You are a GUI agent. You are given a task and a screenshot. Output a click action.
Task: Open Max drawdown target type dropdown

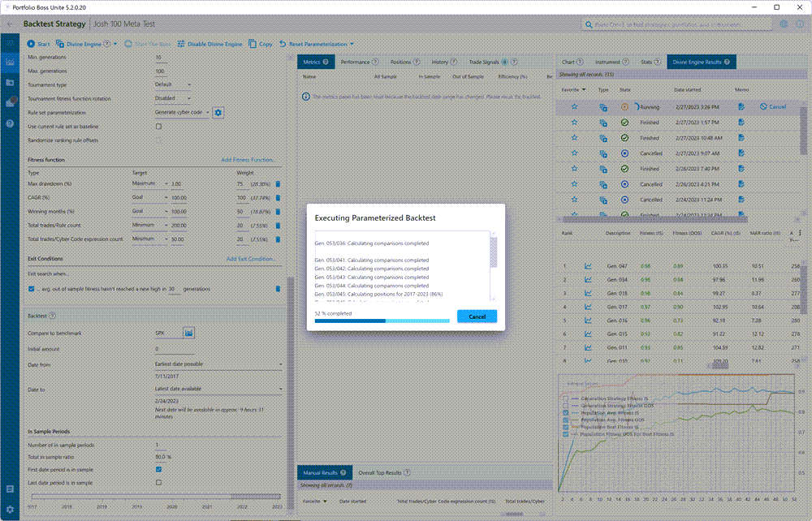coord(149,183)
